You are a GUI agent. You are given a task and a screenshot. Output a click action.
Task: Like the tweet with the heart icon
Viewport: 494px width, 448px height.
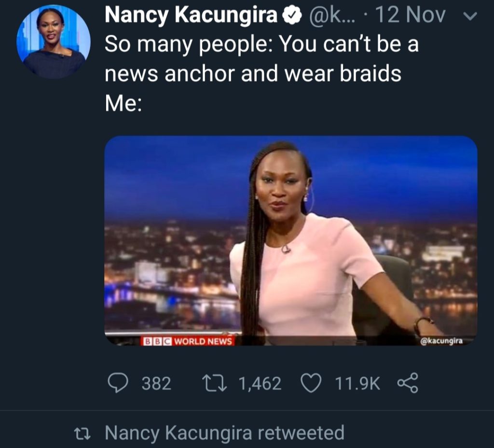[x=311, y=383]
